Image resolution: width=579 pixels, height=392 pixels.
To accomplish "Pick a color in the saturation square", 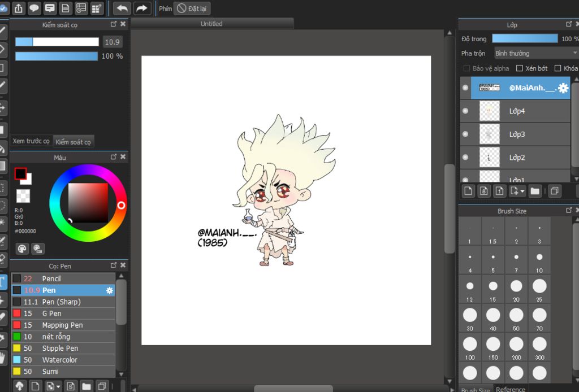I will [x=88, y=203].
